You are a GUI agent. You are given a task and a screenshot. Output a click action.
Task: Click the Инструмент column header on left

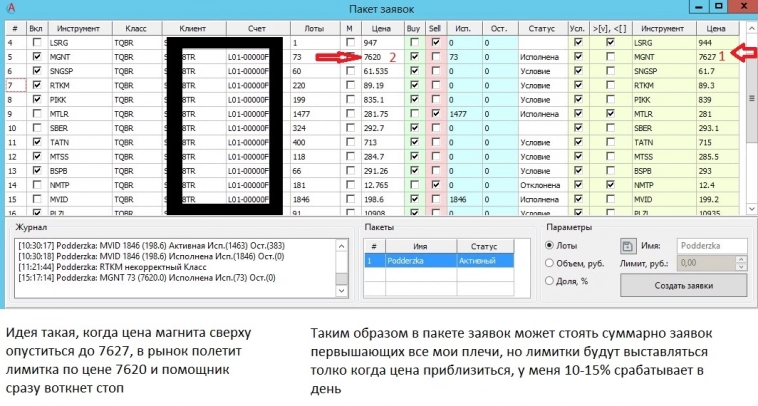(78, 29)
